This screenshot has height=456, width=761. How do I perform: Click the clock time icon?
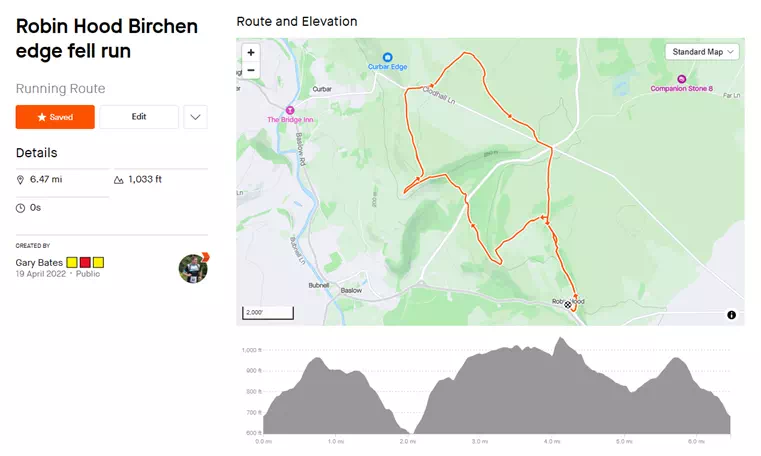click(21, 208)
